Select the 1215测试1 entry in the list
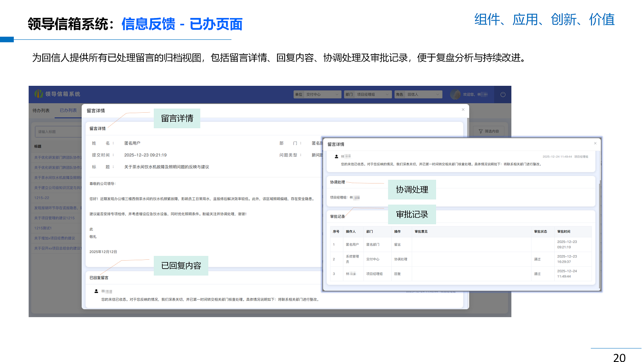This screenshot has width=644, height=362. (x=43, y=227)
